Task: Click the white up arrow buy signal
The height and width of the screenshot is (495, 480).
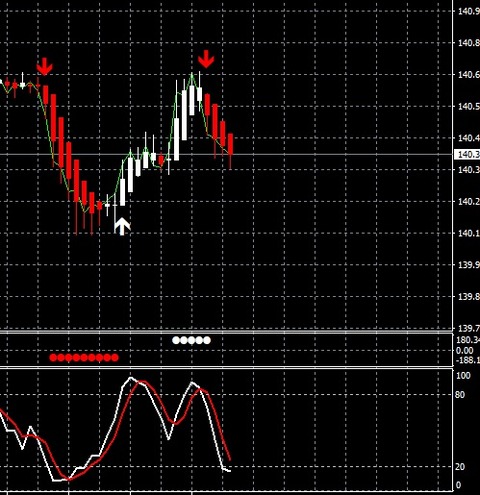Action: pyautogui.click(x=122, y=226)
